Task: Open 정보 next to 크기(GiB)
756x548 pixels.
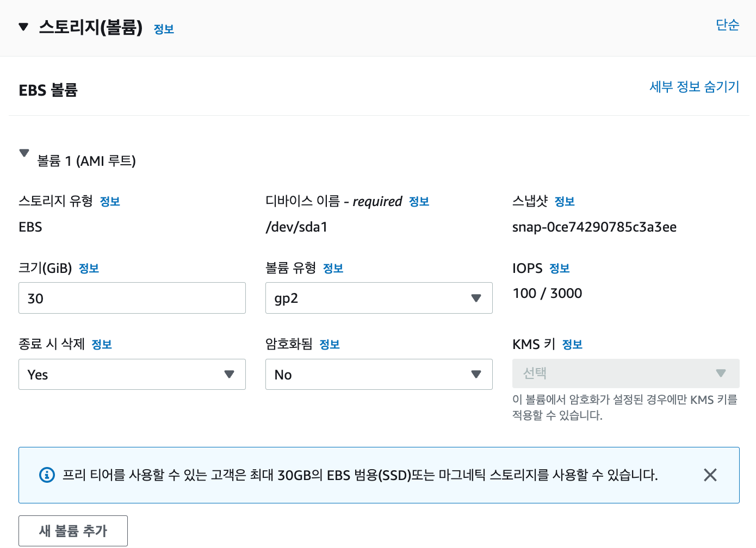Action: pos(89,268)
